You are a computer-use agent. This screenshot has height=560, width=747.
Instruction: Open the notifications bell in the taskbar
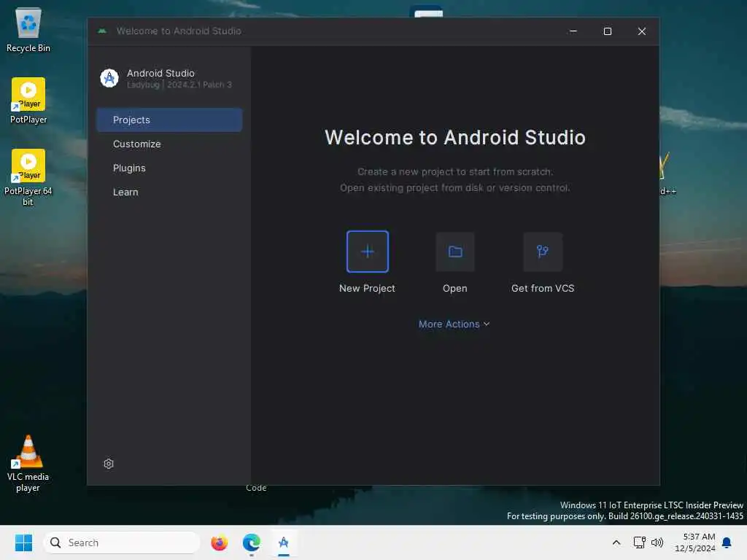pos(727,542)
